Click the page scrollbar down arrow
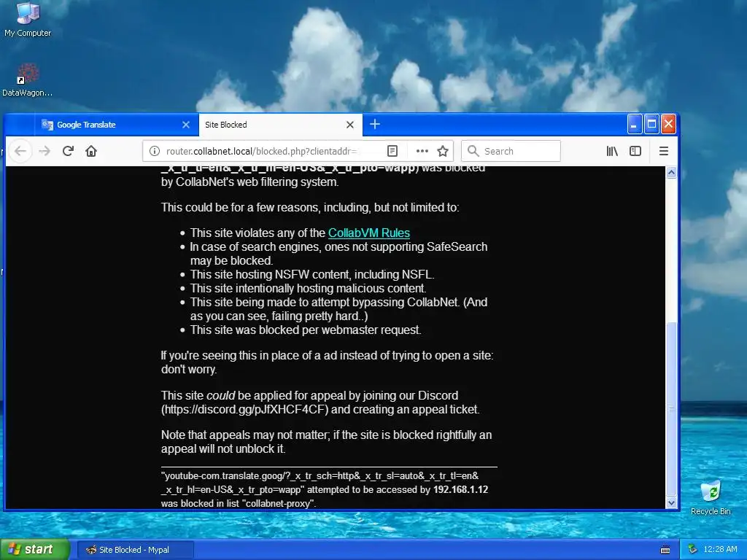 pyautogui.click(x=672, y=502)
